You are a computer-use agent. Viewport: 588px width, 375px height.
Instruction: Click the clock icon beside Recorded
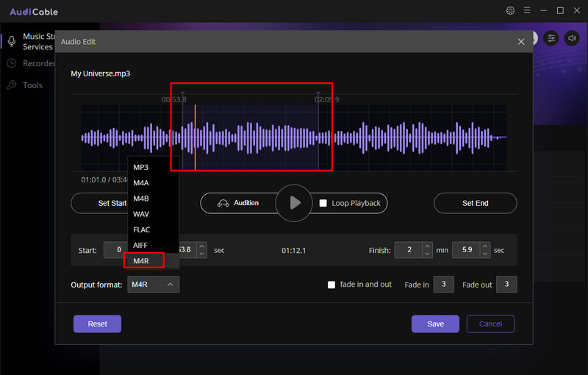12,63
